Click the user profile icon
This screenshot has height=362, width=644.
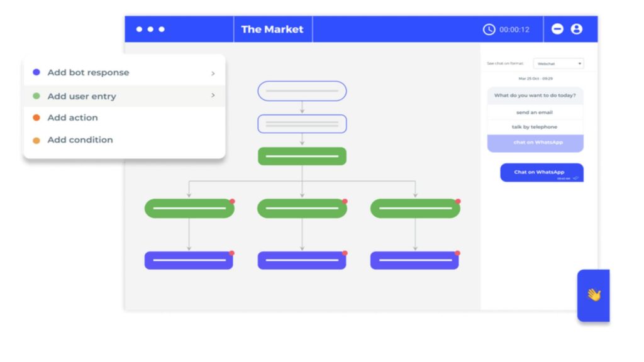point(576,29)
